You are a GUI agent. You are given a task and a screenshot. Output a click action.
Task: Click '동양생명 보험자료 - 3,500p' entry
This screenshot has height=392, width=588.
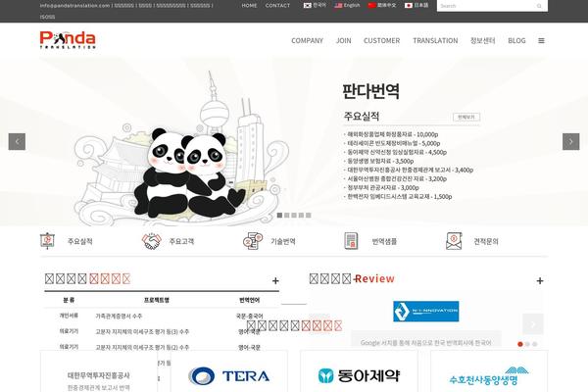pos(380,161)
